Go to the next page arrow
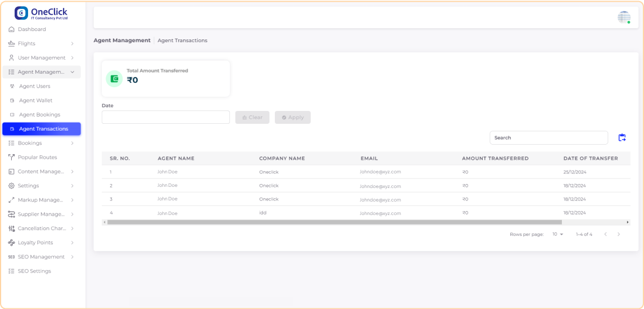The image size is (644, 309). click(619, 234)
